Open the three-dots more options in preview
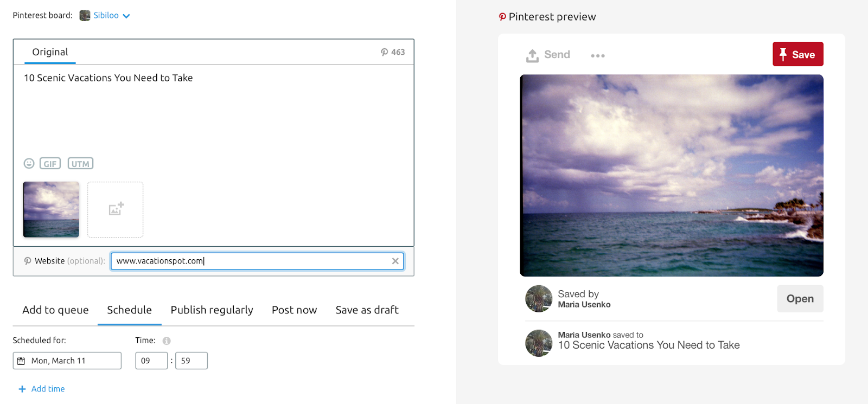 [598, 55]
